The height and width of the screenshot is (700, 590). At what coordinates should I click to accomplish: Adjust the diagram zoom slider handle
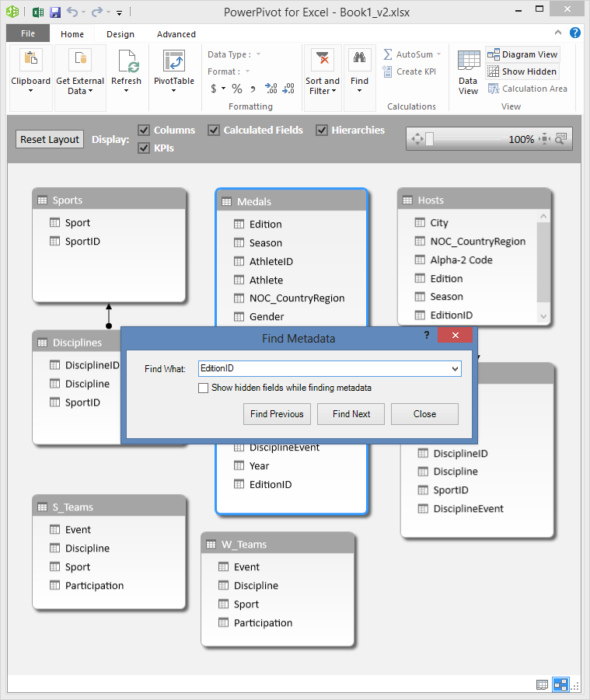tap(429, 139)
